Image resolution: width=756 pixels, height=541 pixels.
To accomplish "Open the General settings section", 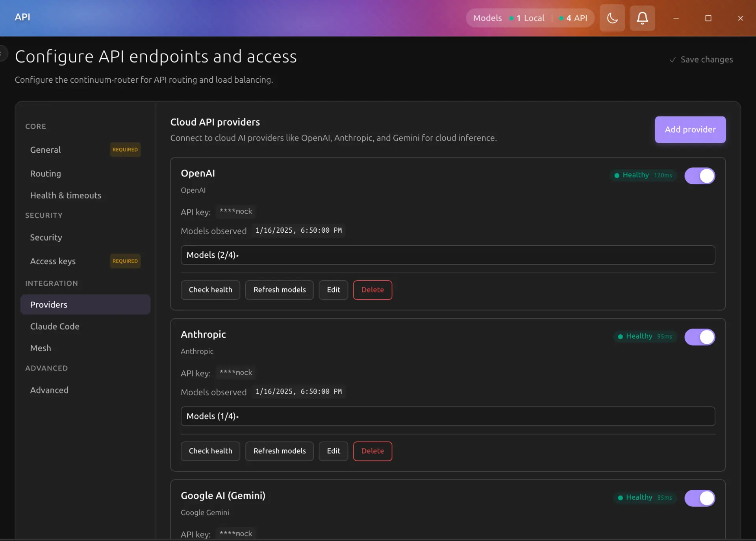I will click(x=85, y=150).
